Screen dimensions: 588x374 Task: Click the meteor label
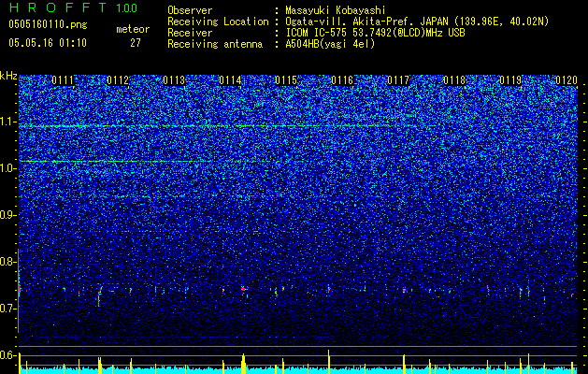(x=133, y=29)
